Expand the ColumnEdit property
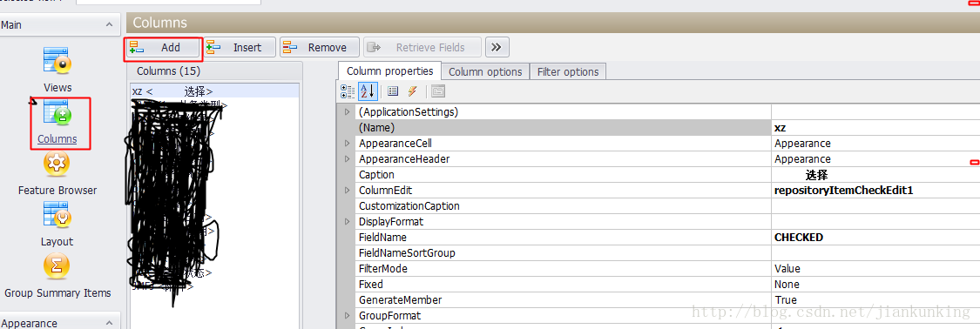The width and height of the screenshot is (980, 329). tap(348, 191)
